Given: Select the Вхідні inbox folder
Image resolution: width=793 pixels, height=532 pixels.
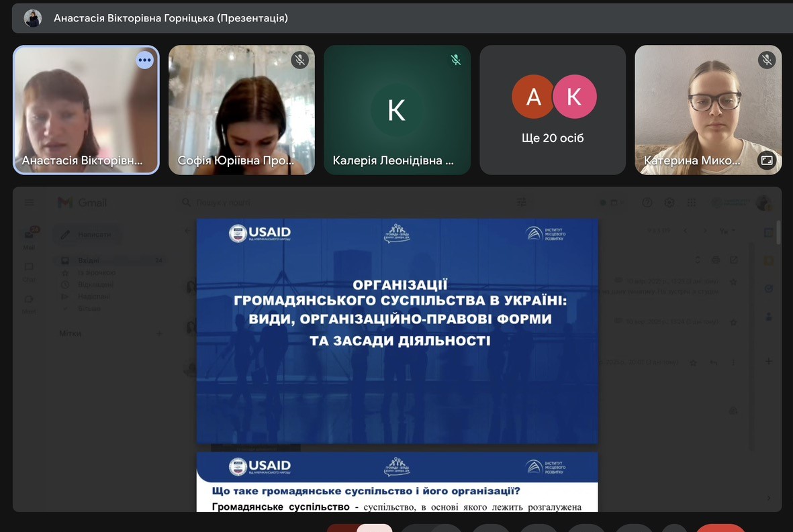Looking at the screenshot, I should tap(89, 260).
